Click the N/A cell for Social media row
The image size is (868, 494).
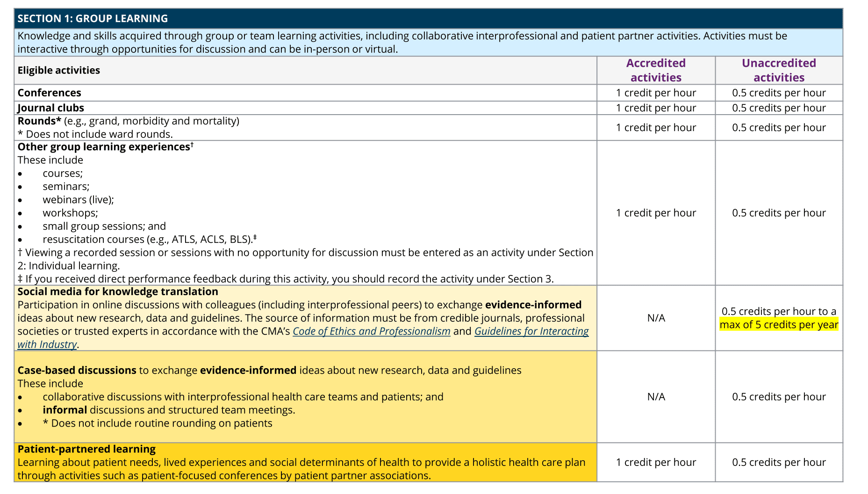coord(656,318)
